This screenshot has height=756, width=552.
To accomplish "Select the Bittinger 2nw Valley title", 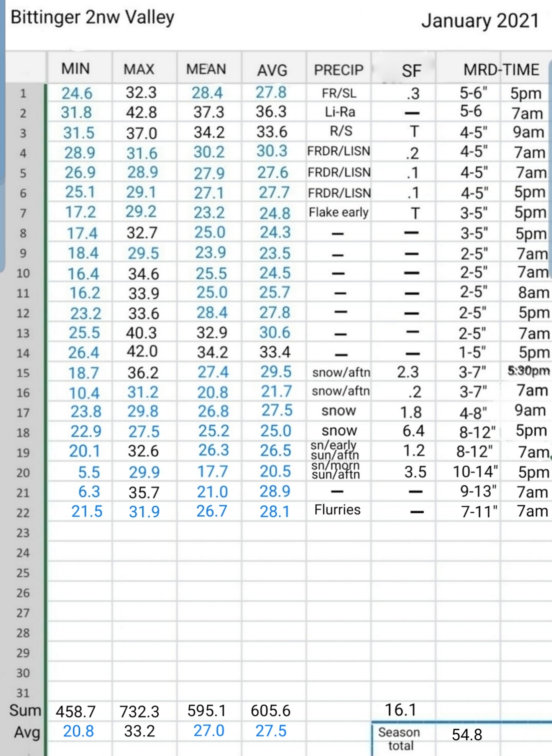I will [92, 18].
